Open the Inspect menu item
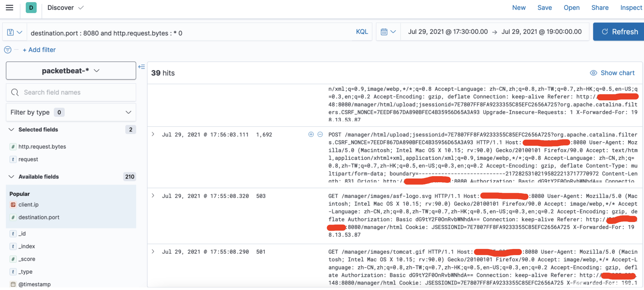This screenshot has width=644, height=290. pyautogui.click(x=631, y=7)
